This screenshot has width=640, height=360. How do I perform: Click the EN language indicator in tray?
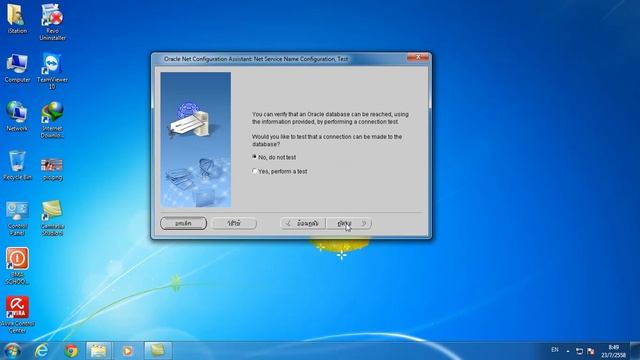tap(555, 350)
